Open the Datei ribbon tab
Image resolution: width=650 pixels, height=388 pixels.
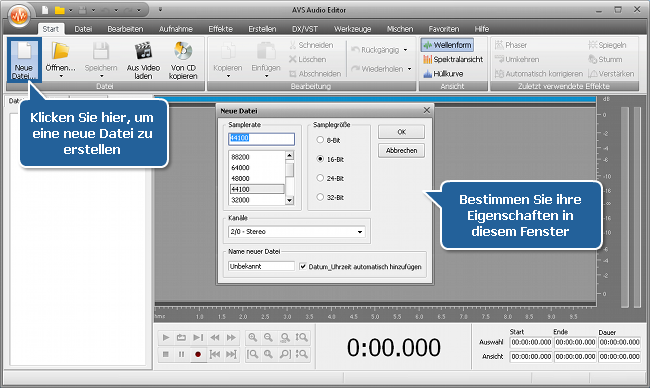[83, 29]
